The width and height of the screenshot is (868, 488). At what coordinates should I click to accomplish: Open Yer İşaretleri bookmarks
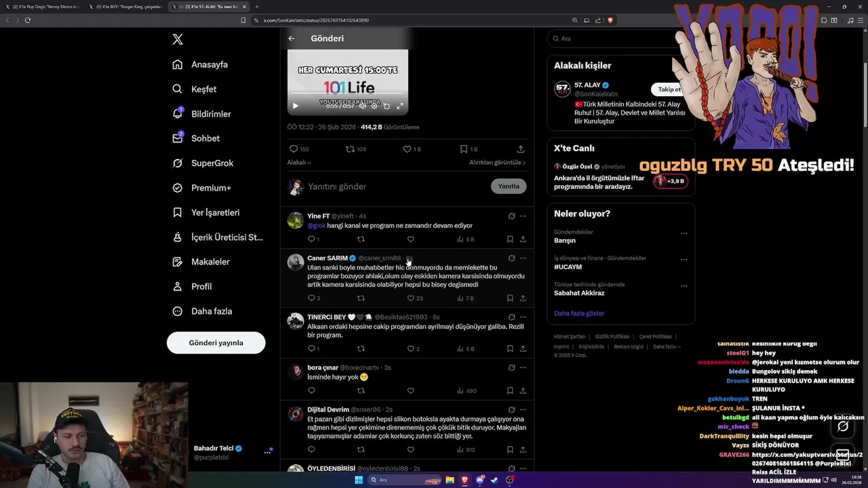click(206, 212)
